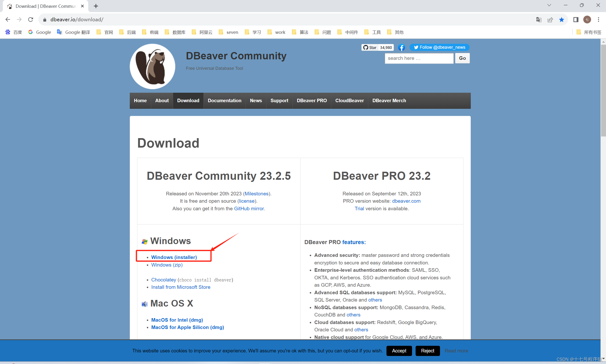This screenshot has width=606, height=364.
Task: Click the Facebook icon in header
Action: 401,47
